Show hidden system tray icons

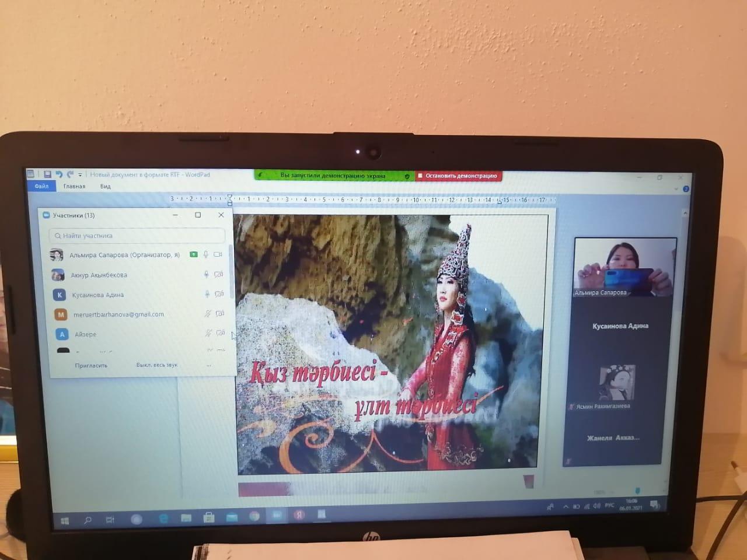click(566, 507)
